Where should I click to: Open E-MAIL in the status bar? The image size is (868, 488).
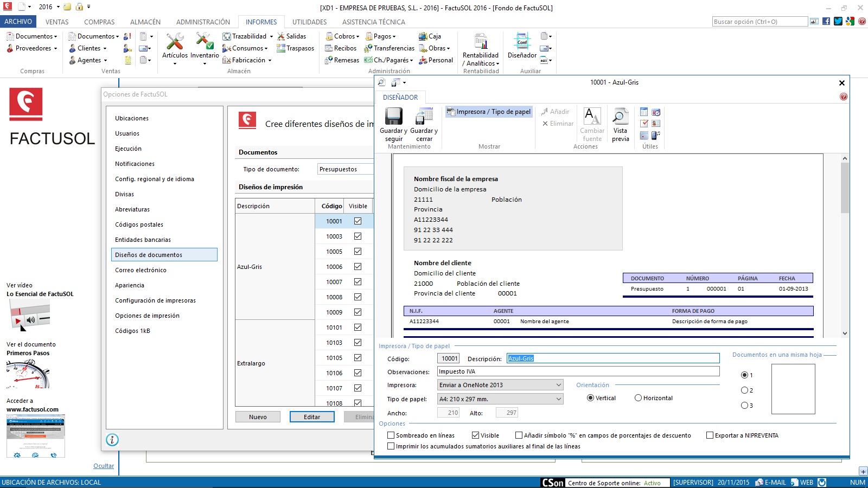point(770,483)
